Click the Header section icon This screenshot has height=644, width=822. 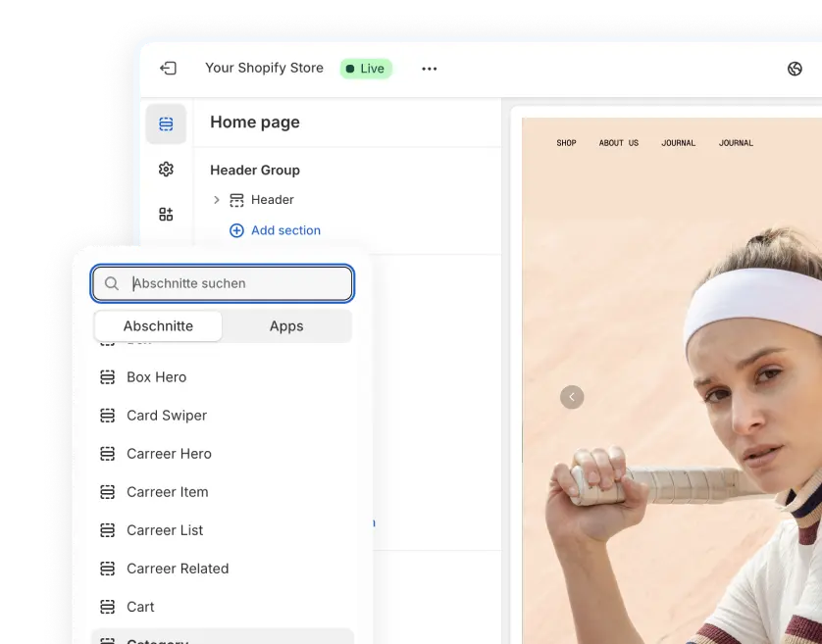point(236,200)
